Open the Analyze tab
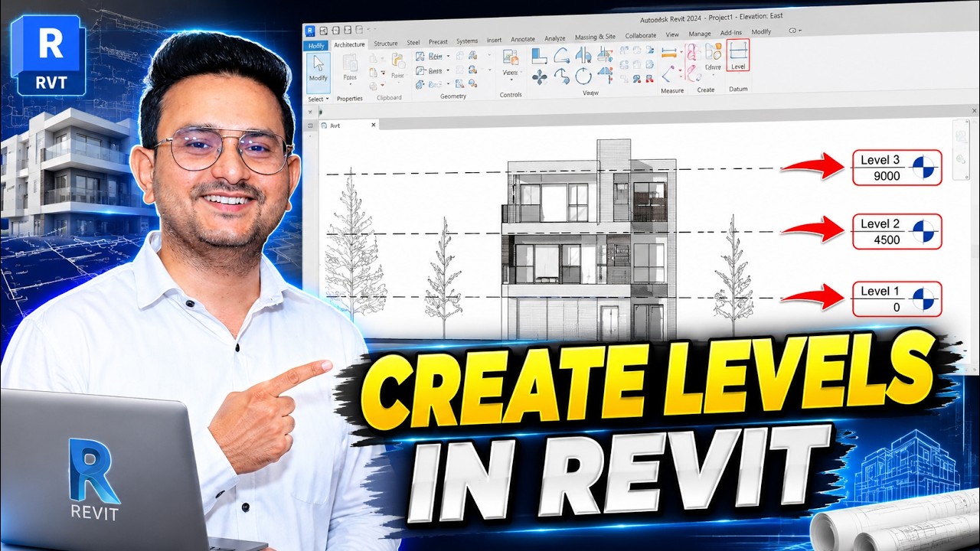The width and height of the screenshot is (980, 551). pos(555,38)
